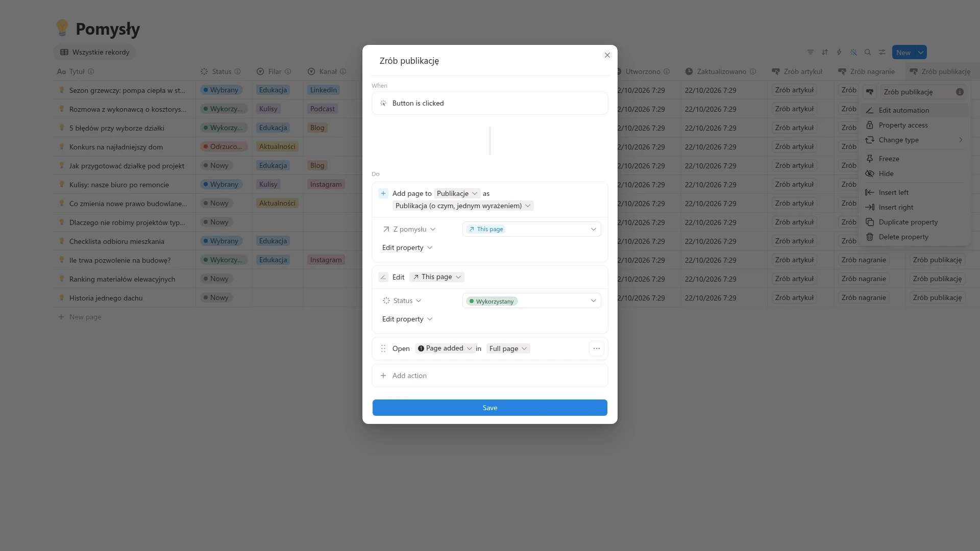Change the Full page open mode
980x551 pixels.
pos(508,348)
